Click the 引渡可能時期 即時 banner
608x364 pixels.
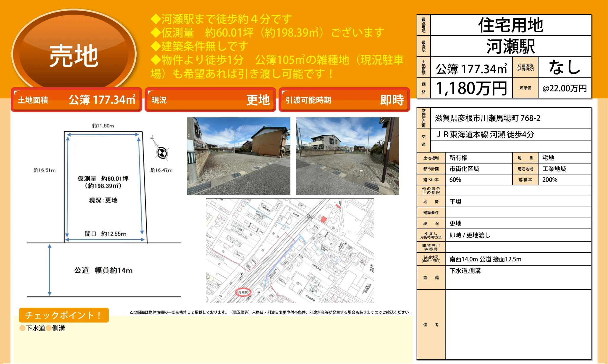click(344, 100)
